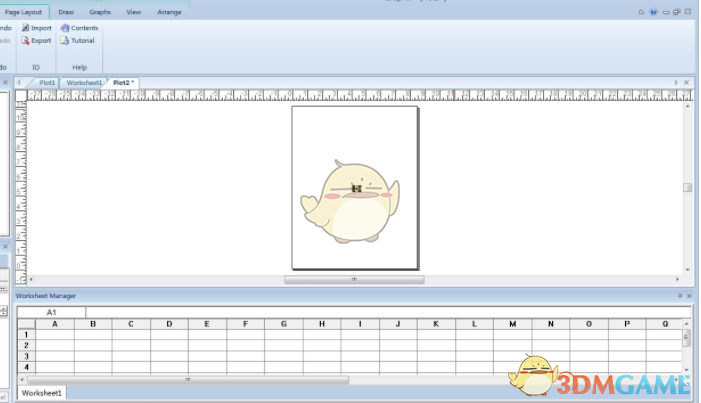Select row 1 header in worksheet
The width and height of the screenshot is (701, 403).
coord(26,335)
